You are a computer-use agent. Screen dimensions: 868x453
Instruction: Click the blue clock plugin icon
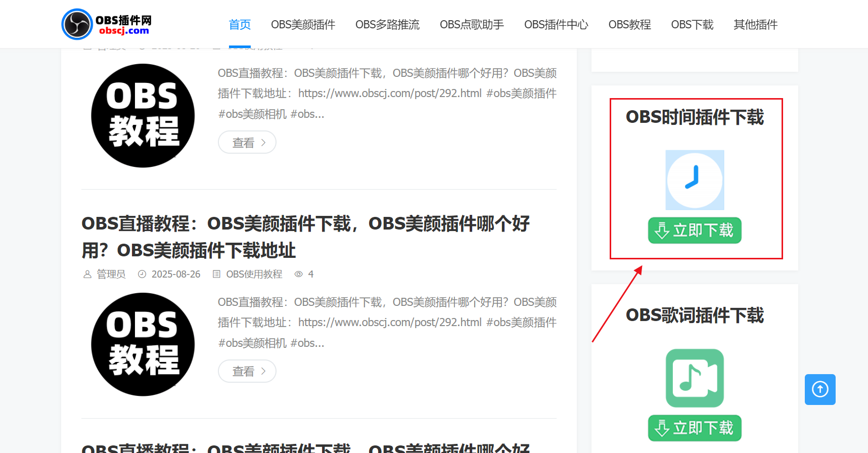tap(695, 180)
